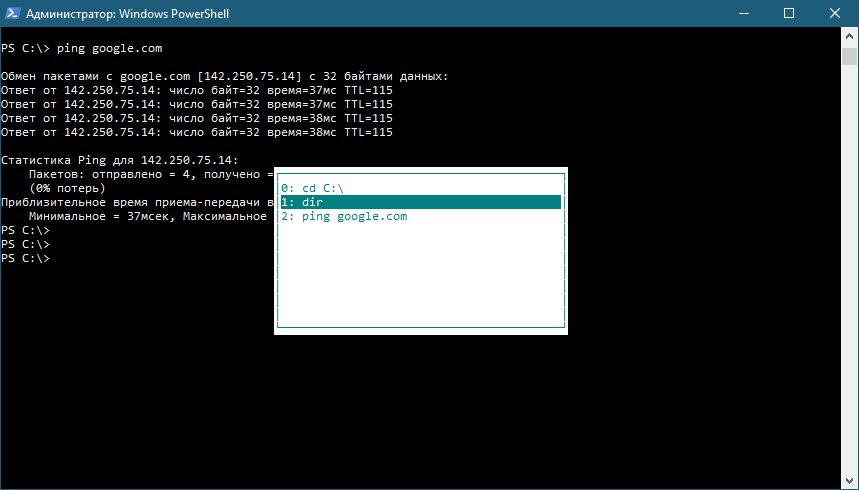Screen dimensions: 859x490
Task: Minimize the PowerShell window
Action: 743,14
